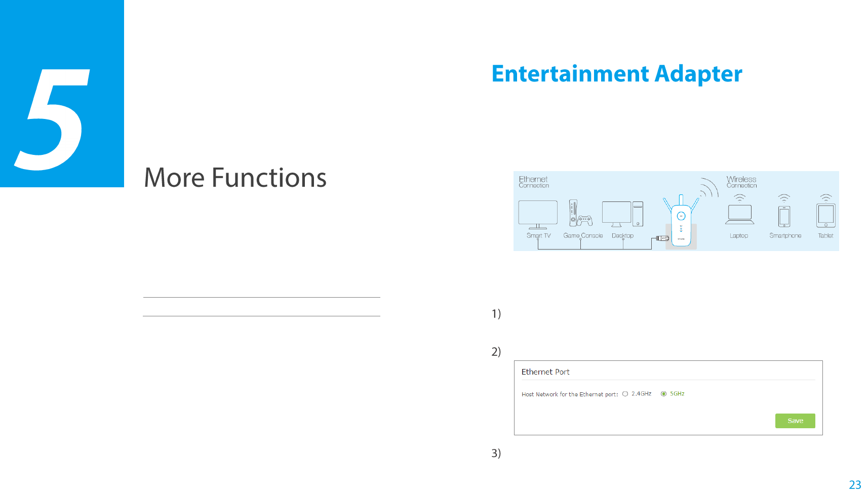Click the Wi-Fi signal above Tablet

[x=826, y=198]
